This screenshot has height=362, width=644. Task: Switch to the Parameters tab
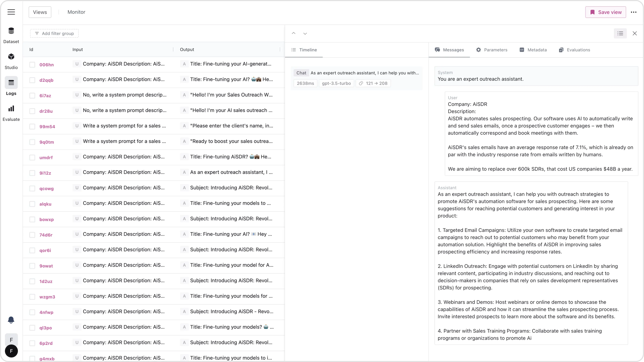(x=491, y=50)
